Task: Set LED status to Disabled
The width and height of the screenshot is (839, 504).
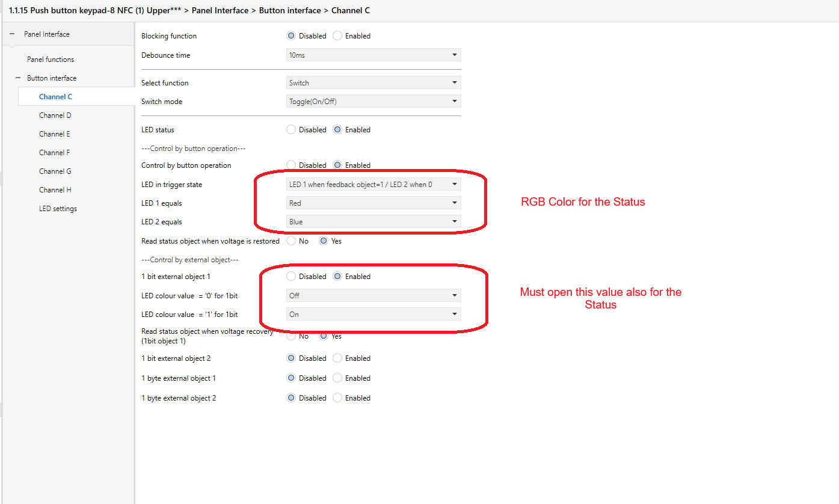Action: tap(292, 130)
